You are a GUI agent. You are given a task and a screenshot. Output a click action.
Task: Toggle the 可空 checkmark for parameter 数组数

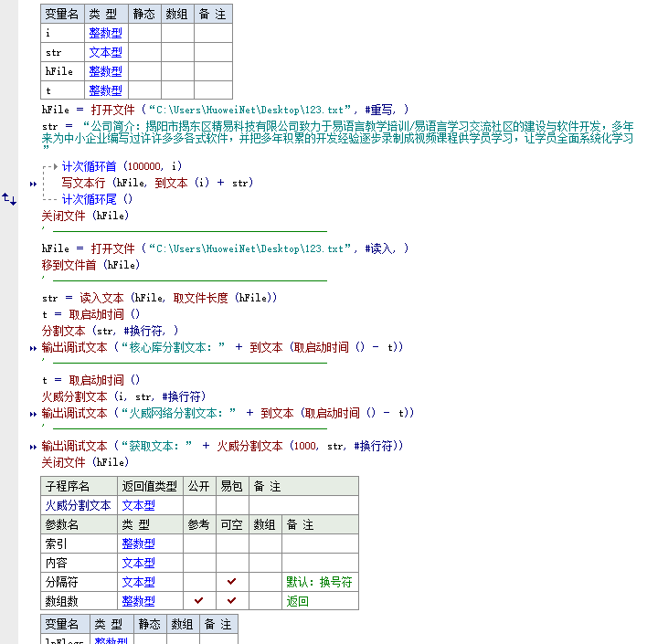pos(232,601)
